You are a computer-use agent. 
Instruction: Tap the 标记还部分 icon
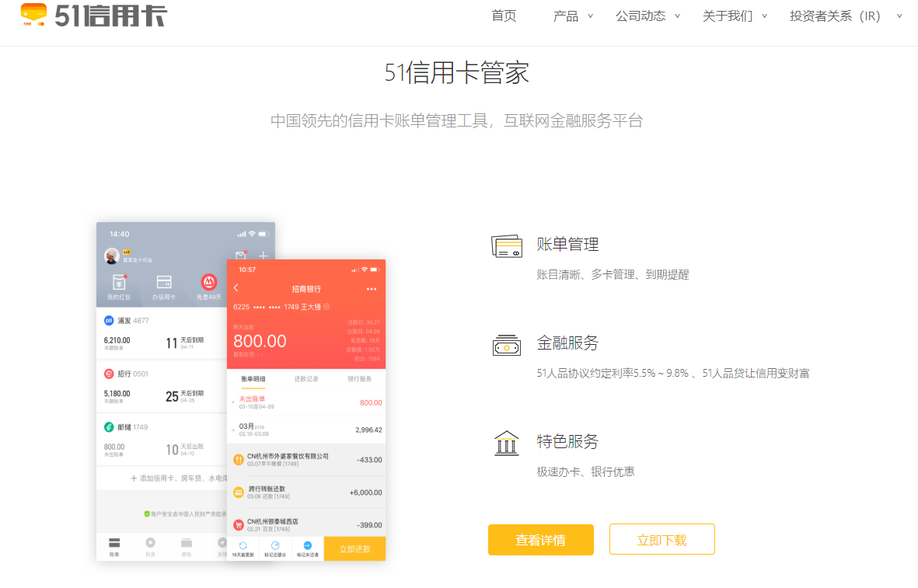(275, 545)
